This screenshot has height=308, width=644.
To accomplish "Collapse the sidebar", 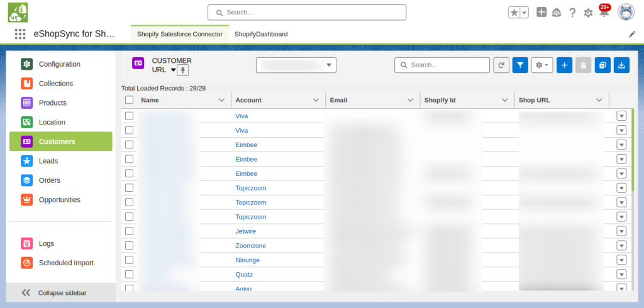I will coord(61,293).
